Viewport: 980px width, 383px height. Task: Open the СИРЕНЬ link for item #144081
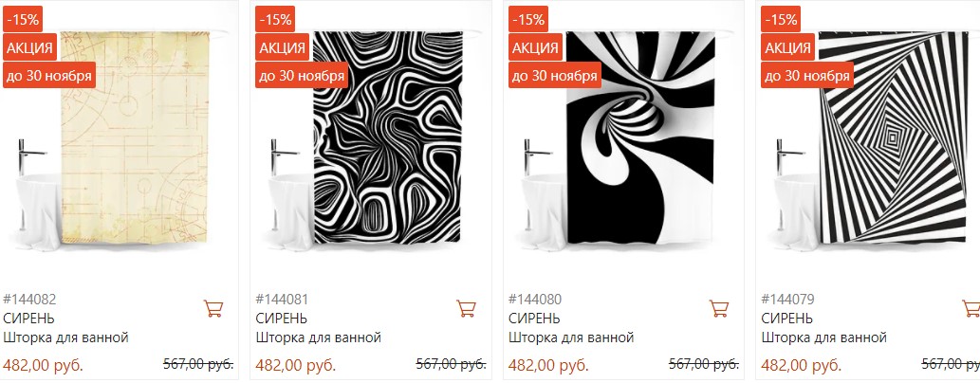[x=281, y=319]
